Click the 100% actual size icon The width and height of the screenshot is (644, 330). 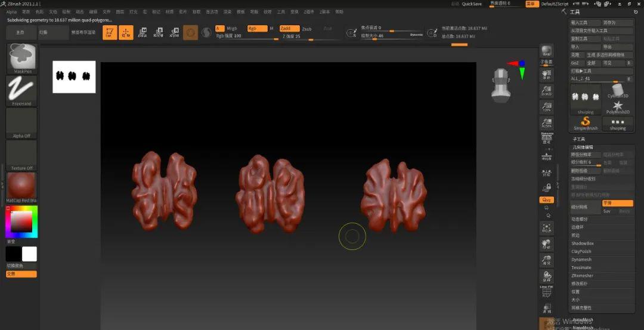[x=547, y=107]
